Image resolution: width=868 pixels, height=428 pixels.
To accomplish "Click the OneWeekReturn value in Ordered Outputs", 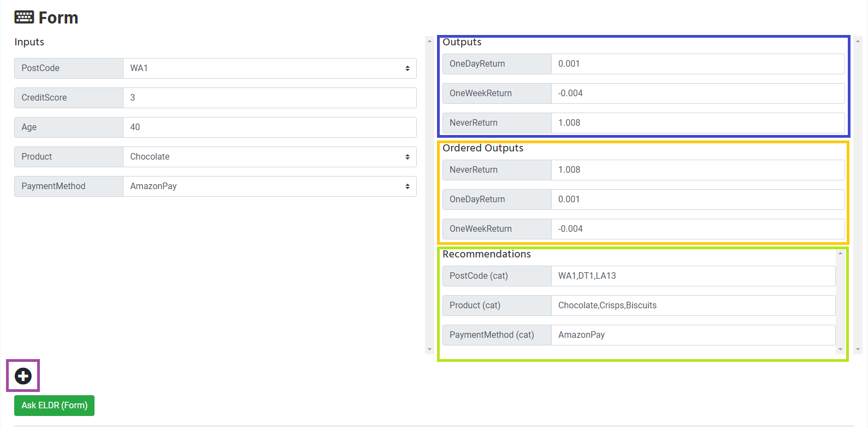I will [x=698, y=229].
